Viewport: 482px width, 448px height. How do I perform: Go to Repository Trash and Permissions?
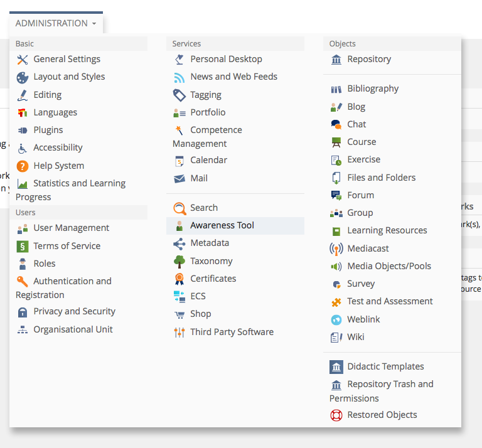[390, 385]
